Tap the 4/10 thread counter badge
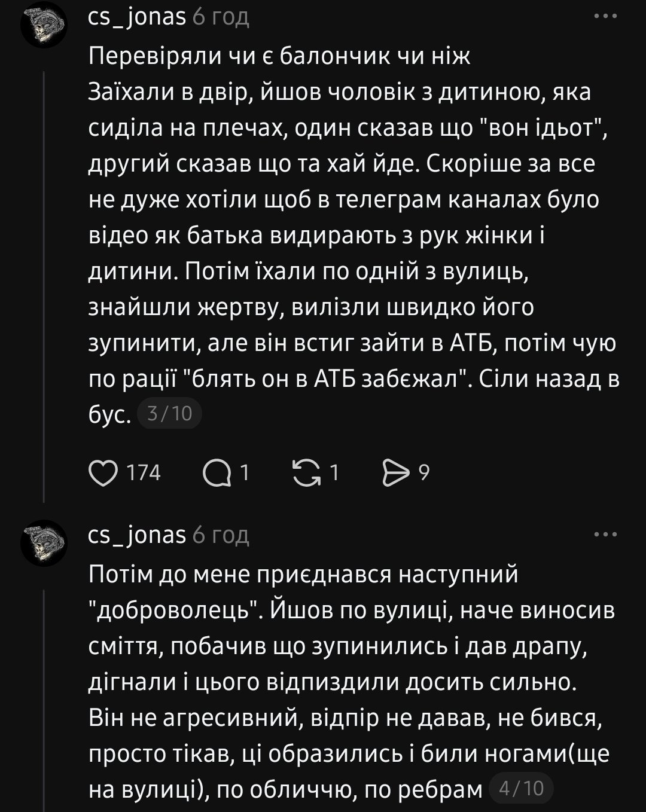 click(x=521, y=788)
